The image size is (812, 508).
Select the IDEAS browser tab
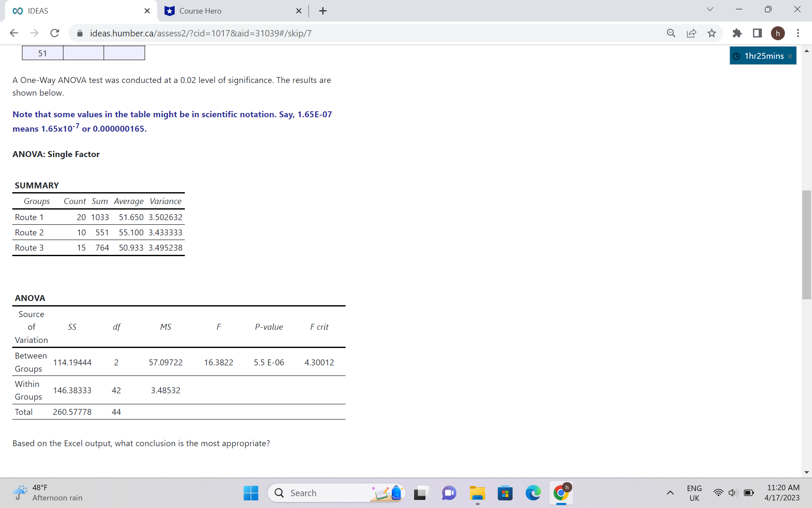click(76, 11)
